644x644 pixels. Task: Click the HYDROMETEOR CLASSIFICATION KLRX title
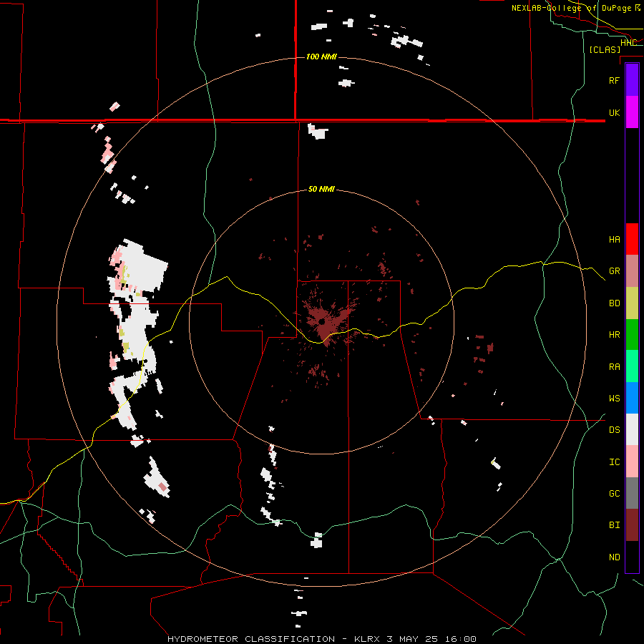(321, 639)
